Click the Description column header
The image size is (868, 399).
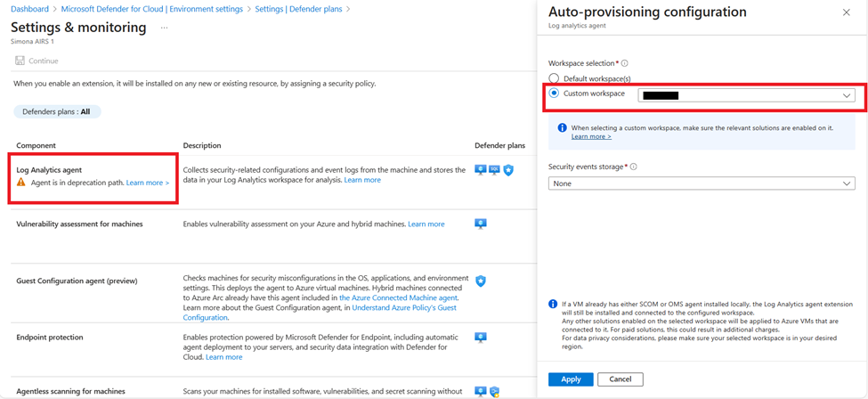point(202,145)
